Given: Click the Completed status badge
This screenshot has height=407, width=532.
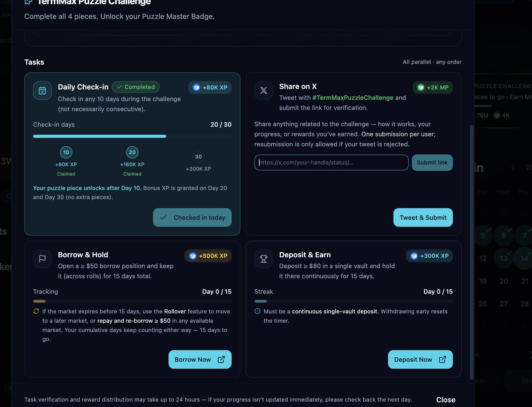Looking at the screenshot, I should (136, 87).
